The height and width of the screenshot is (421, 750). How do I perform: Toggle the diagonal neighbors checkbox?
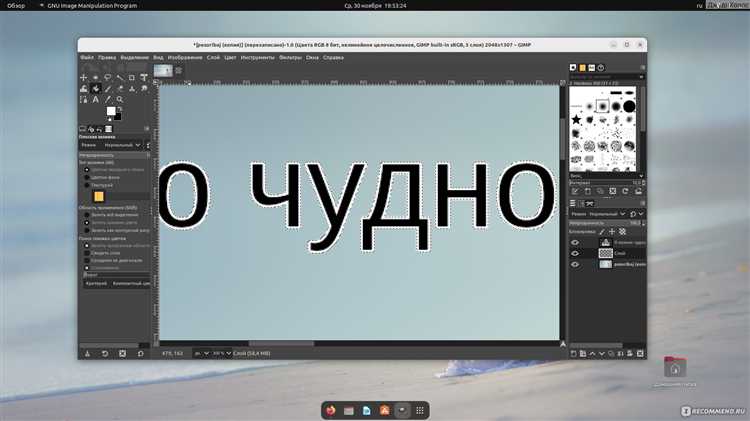[87, 261]
